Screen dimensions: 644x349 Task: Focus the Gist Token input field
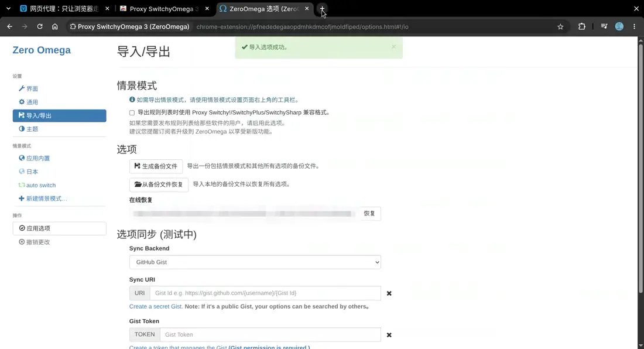pyautogui.click(x=270, y=334)
